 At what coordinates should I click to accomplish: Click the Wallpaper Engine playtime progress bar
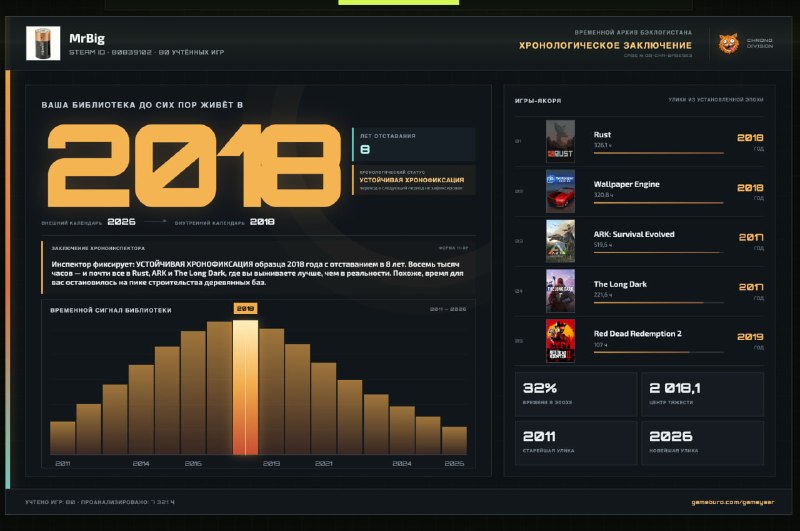[659, 203]
